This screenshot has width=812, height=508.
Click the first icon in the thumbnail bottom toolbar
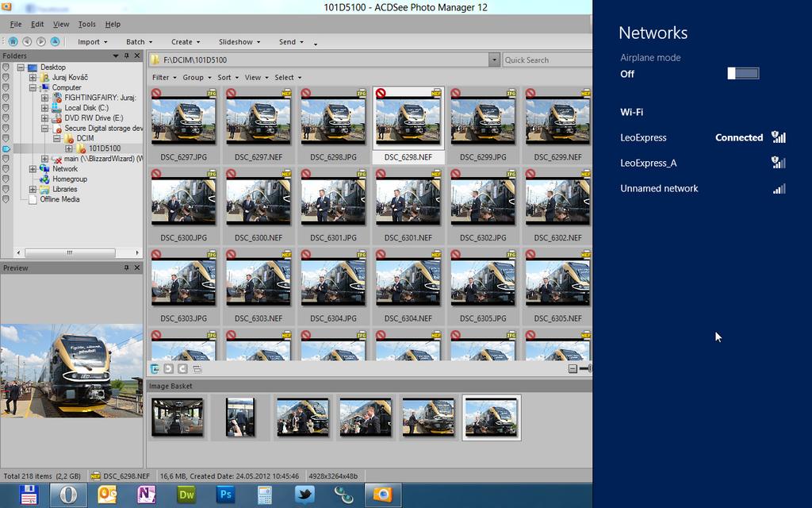(x=155, y=368)
